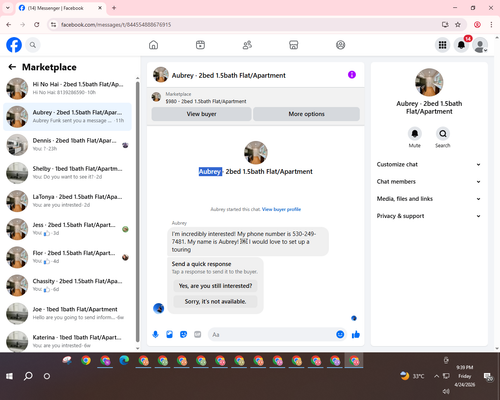
Task: Open the nine-dot Menu grid icon
Action: [442, 45]
